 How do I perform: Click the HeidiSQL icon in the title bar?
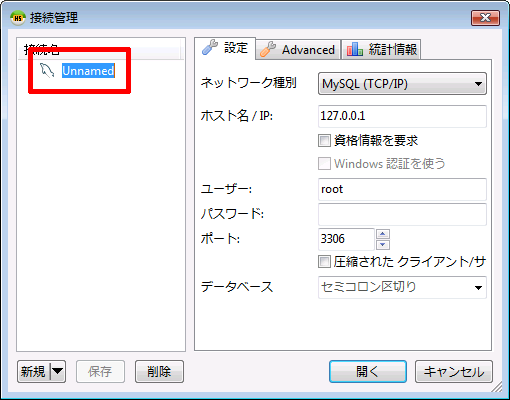pyautogui.click(x=18, y=17)
